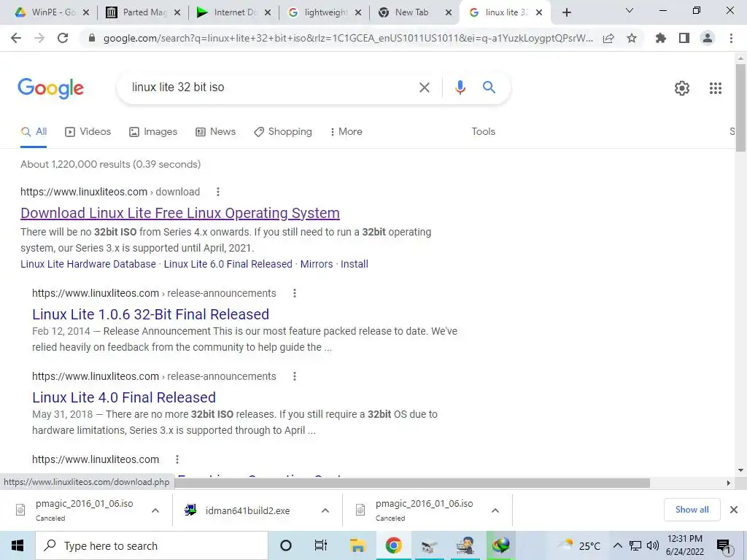Close the New Tab tab
This screenshot has width=747, height=560.
[x=449, y=12]
